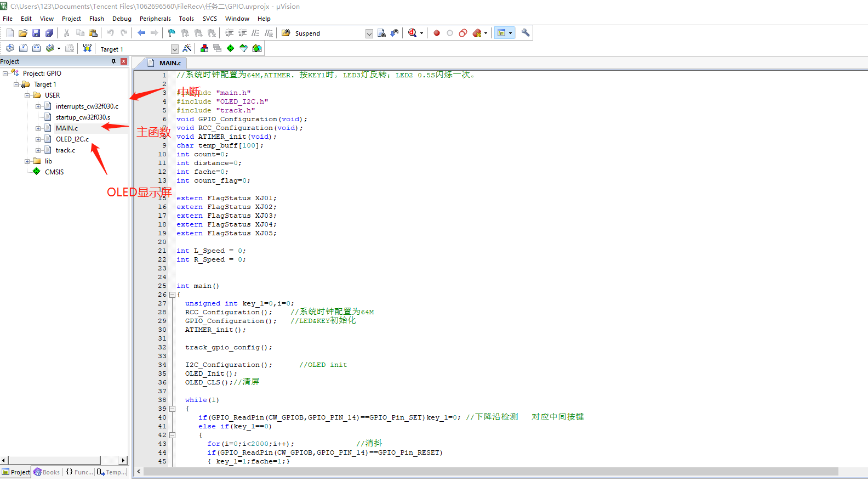Click the Project panel scrollbar right arrow
This screenshot has width=868, height=481.
(x=123, y=460)
